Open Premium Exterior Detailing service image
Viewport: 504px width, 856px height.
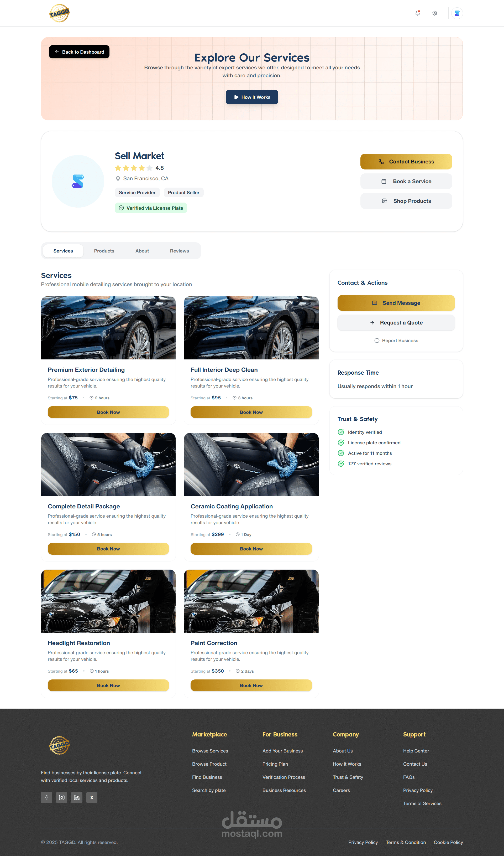click(108, 328)
